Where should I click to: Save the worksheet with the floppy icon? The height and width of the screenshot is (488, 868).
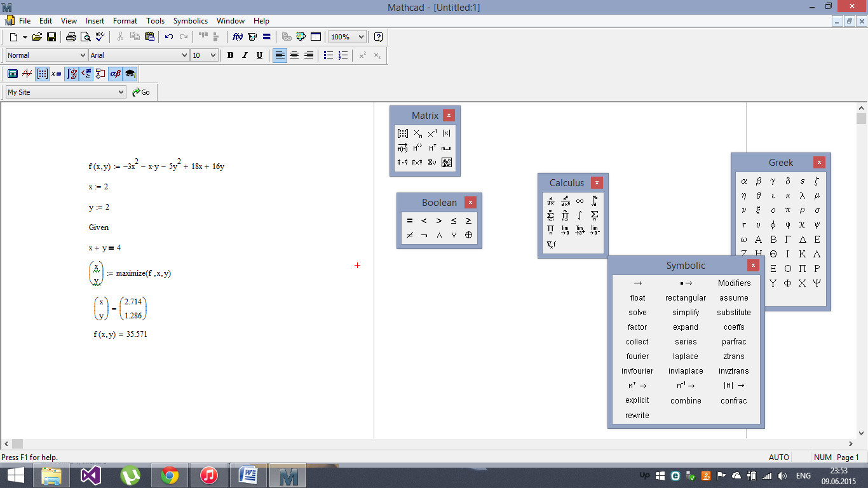[51, 37]
